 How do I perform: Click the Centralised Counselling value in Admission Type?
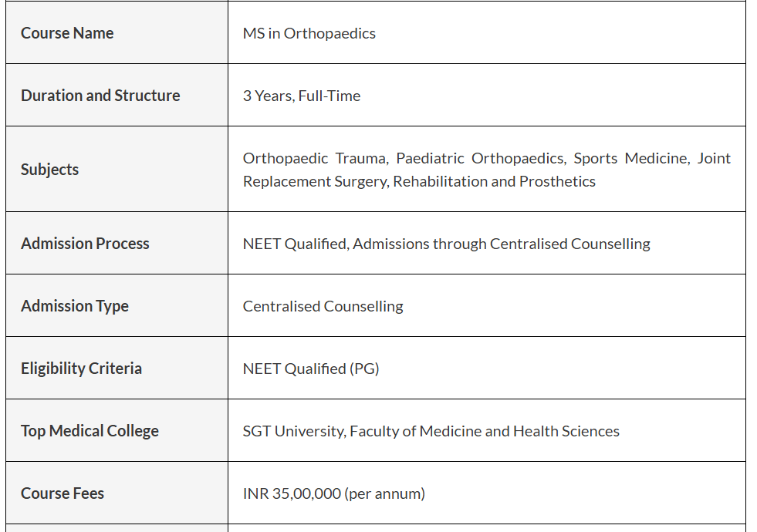tap(323, 306)
